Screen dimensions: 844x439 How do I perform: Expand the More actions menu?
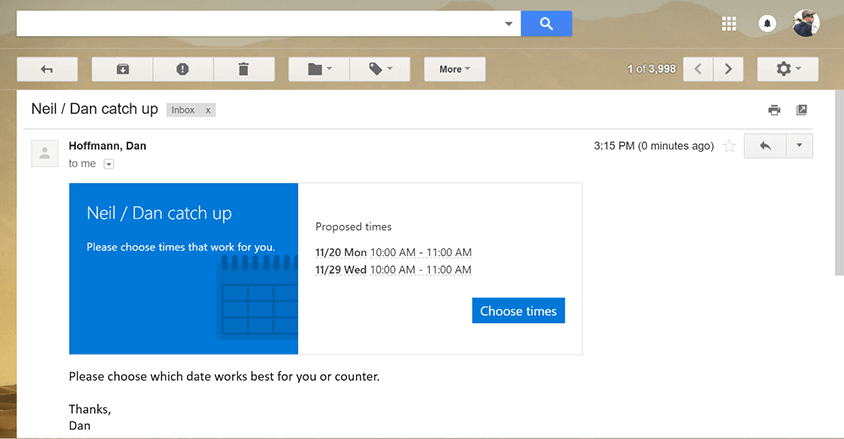pos(454,69)
